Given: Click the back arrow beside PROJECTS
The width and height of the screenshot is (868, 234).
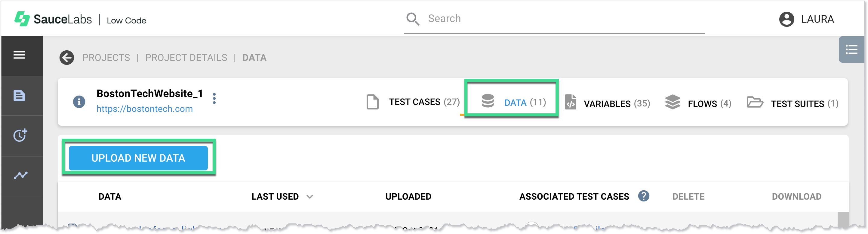Looking at the screenshot, I should pyautogui.click(x=67, y=58).
